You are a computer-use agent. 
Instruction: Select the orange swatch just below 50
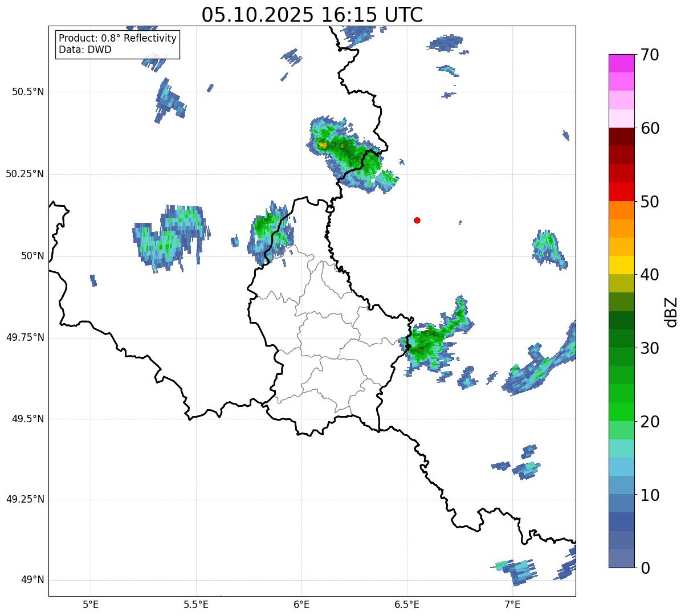click(622, 210)
